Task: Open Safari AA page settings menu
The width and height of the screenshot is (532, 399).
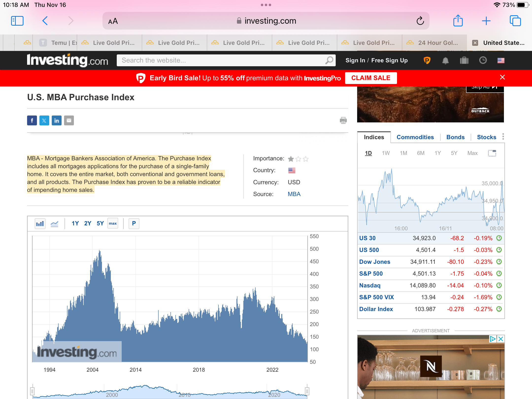Action: click(113, 21)
